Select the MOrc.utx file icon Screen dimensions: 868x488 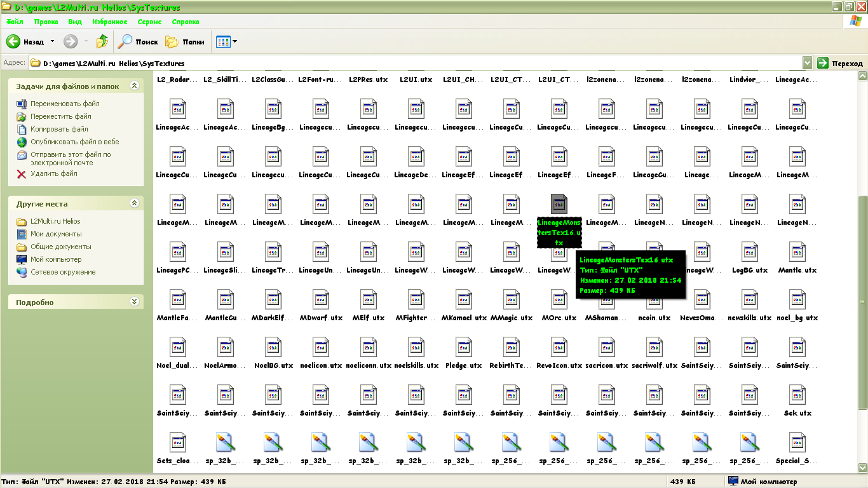point(559,300)
